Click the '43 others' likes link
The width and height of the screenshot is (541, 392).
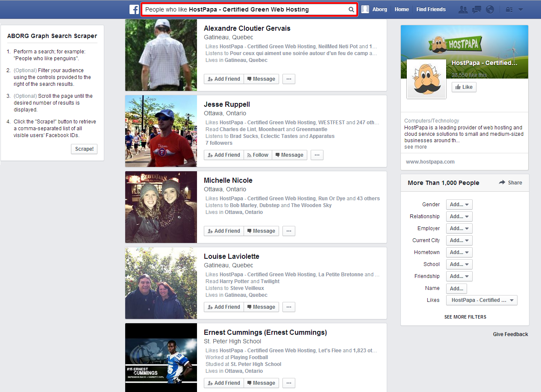point(368,199)
